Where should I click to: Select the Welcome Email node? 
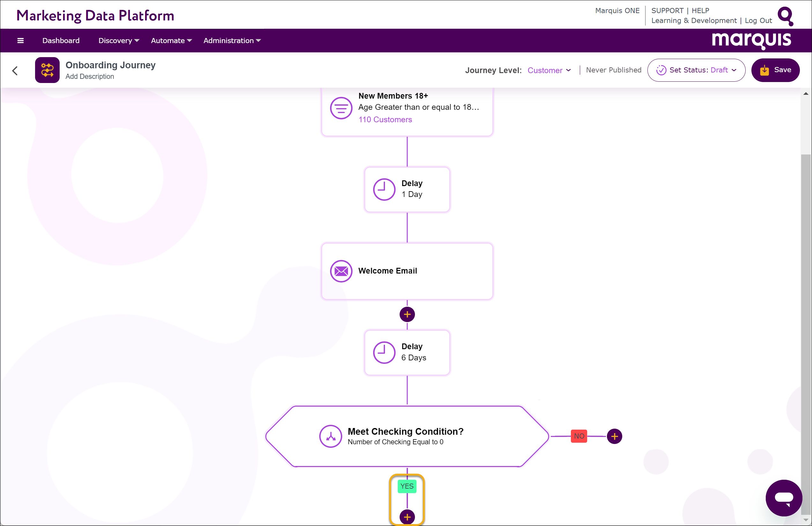407,271
